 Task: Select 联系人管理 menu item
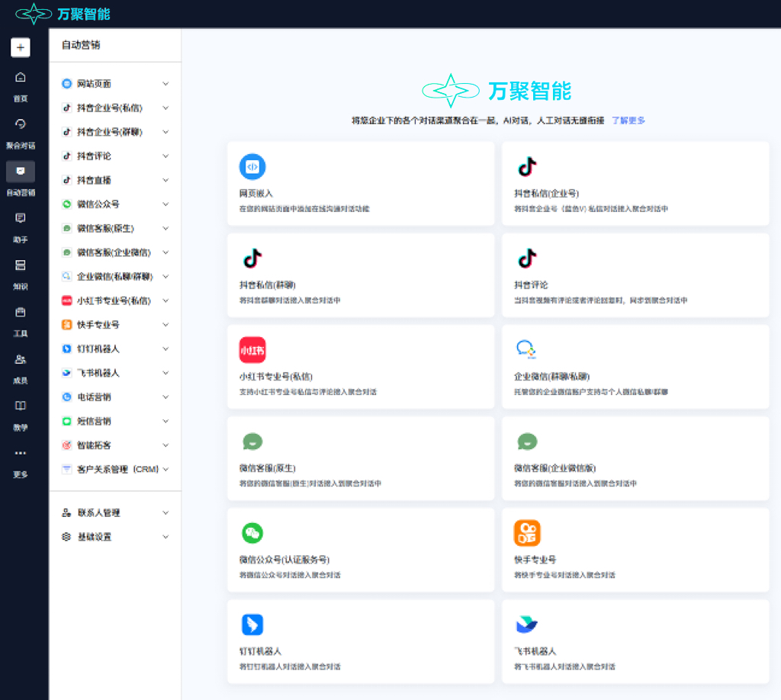click(x=115, y=513)
